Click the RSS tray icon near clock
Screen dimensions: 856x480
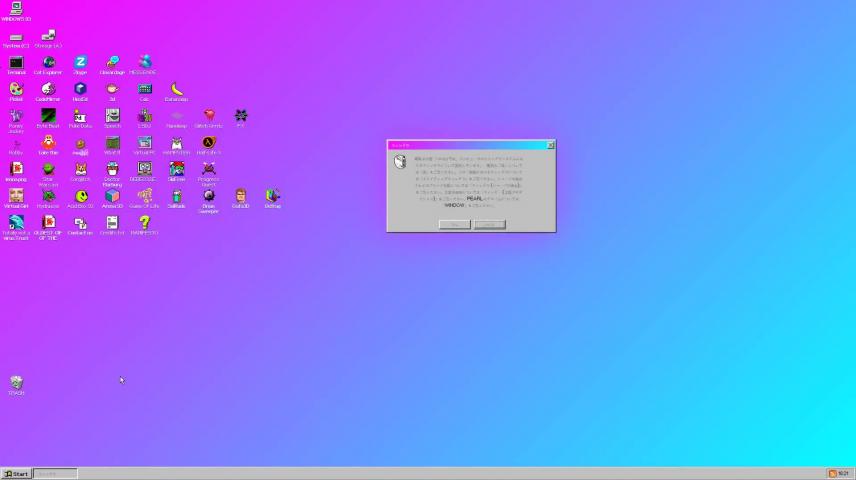pyautogui.click(x=833, y=473)
